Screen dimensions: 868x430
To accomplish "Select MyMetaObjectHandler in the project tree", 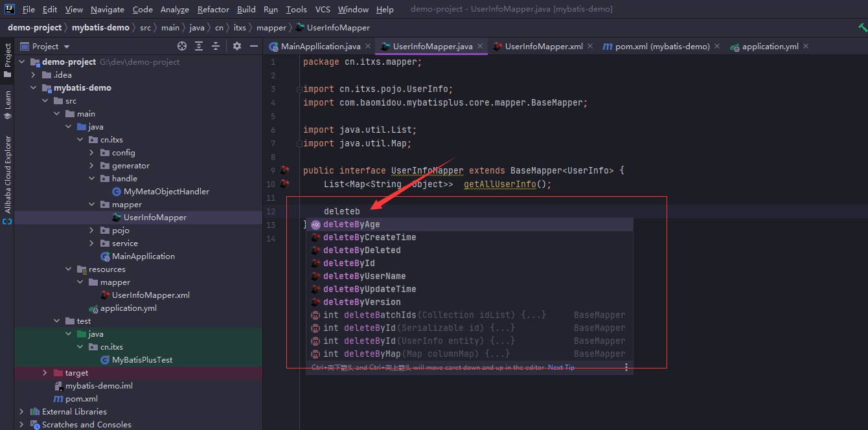I will point(166,191).
